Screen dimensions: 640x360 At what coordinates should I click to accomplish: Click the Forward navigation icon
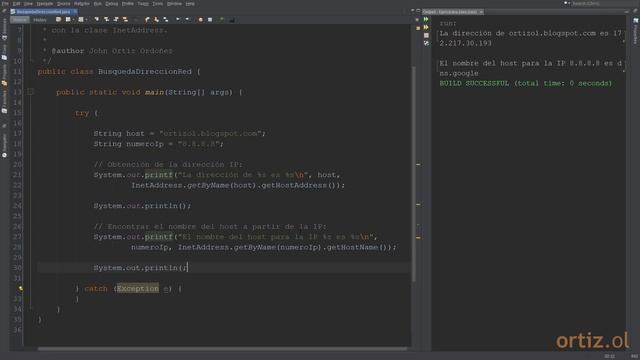[81, 20]
